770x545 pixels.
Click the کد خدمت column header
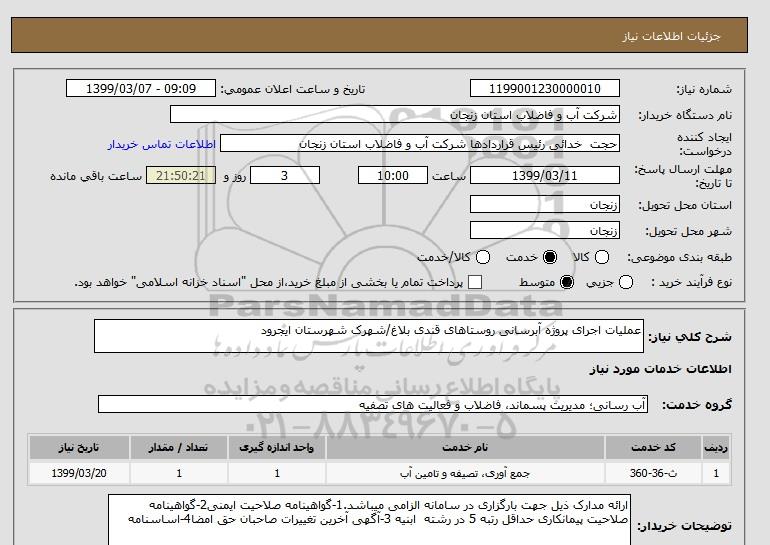[x=653, y=447]
